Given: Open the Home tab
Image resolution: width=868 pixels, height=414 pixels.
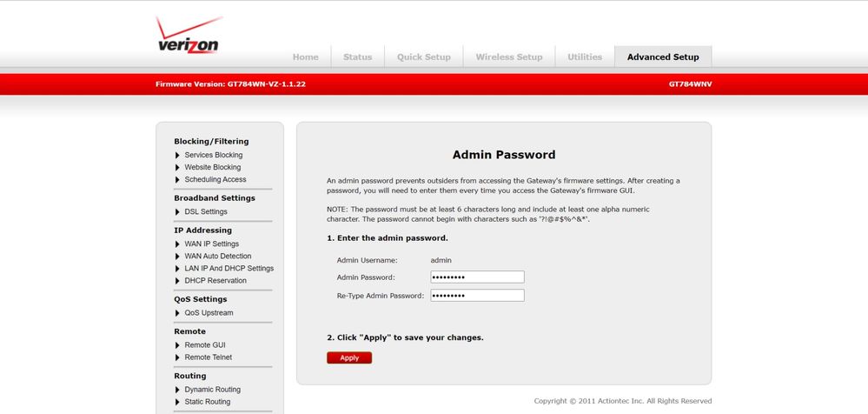Looking at the screenshot, I should tap(305, 57).
